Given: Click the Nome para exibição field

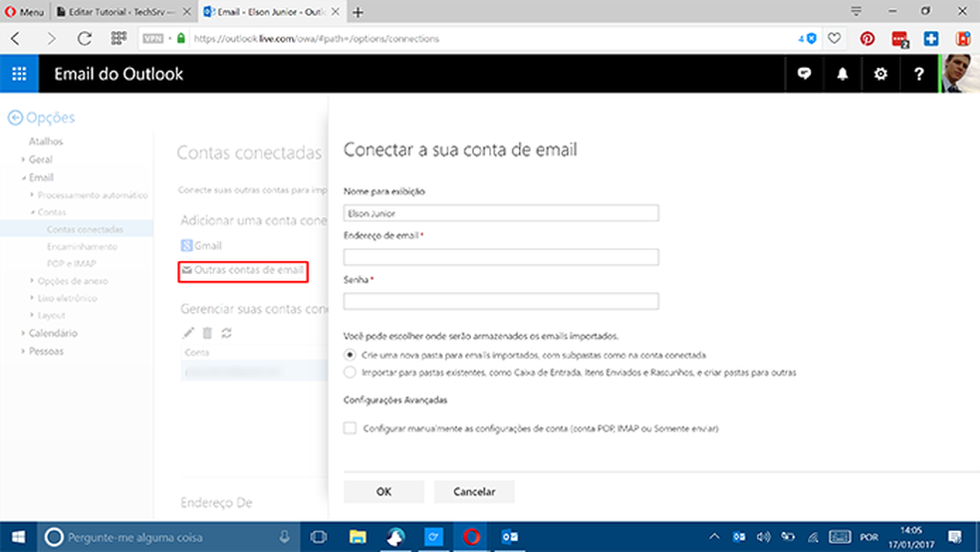Looking at the screenshot, I should [501, 213].
